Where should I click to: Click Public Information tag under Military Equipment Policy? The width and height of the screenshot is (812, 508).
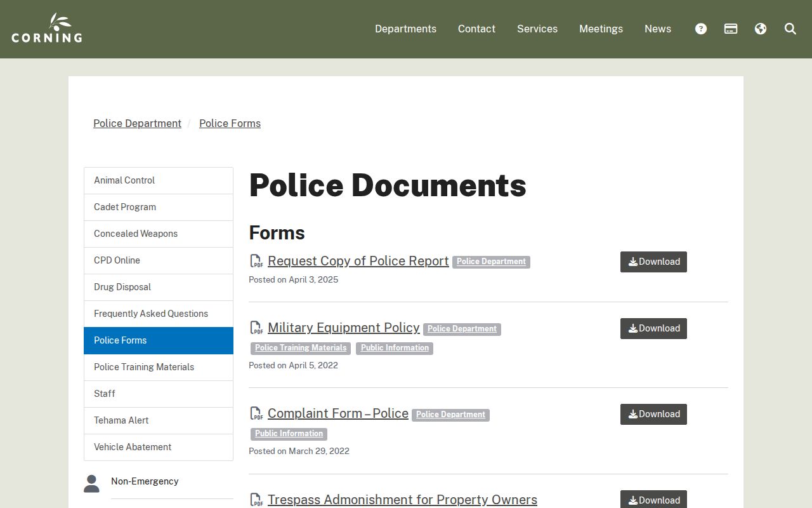pyautogui.click(x=395, y=348)
